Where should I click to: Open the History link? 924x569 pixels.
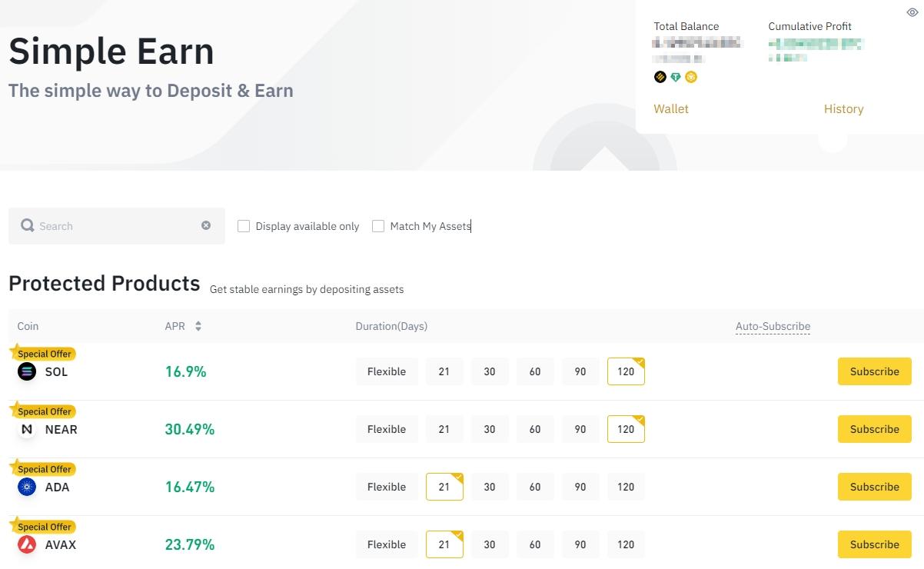[x=843, y=109]
